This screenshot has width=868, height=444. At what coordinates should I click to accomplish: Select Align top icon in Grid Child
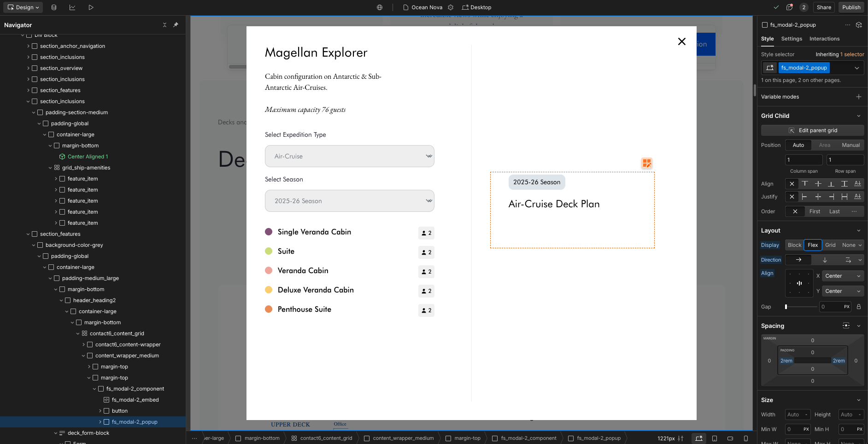point(805,184)
